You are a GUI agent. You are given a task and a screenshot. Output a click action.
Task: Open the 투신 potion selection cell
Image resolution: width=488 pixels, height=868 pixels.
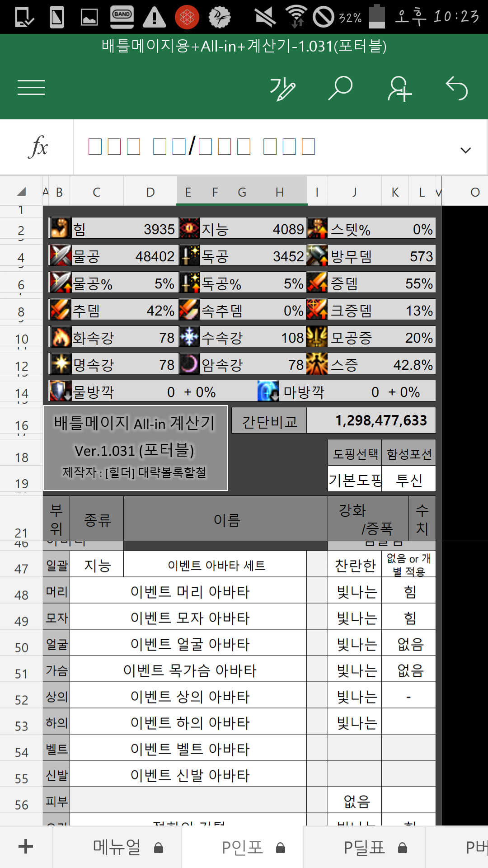(409, 479)
